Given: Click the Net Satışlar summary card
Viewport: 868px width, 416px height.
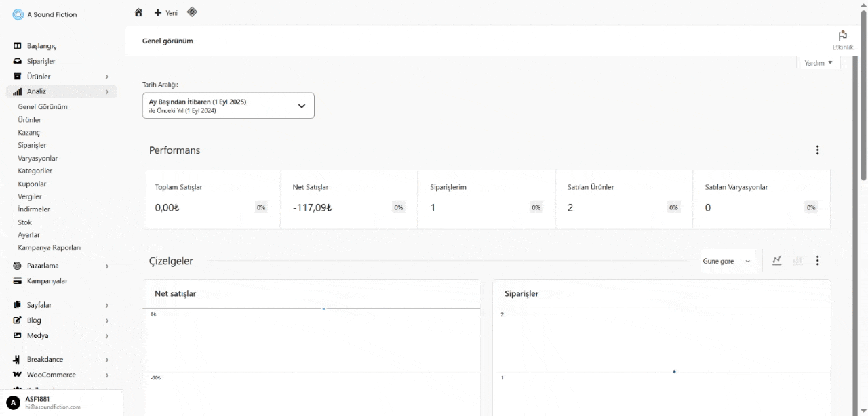Looking at the screenshot, I should click(x=349, y=199).
